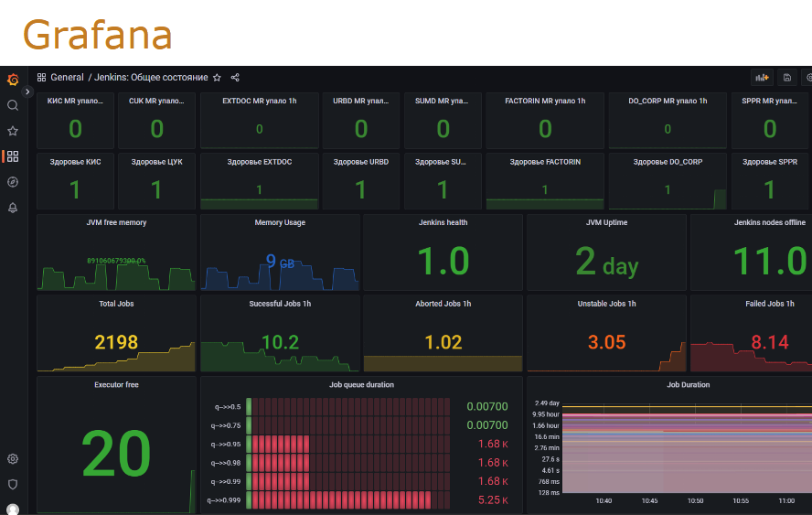Click the dashboard grid icon beside General
Screen dimensions: 812x515
pyautogui.click(x=41, y=77)
